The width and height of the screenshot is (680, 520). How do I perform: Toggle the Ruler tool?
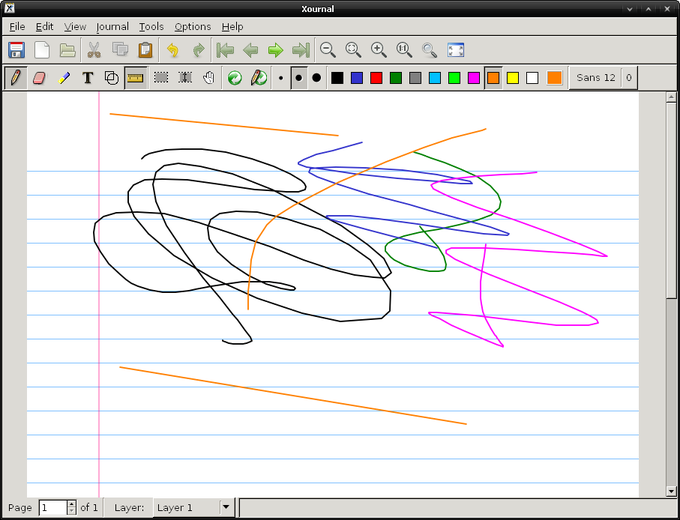136,78
